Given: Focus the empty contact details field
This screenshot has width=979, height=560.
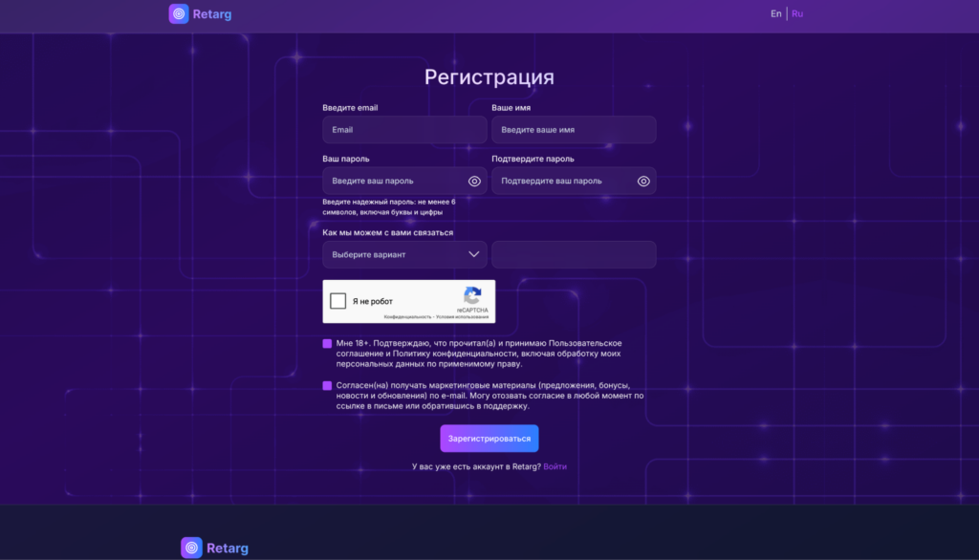Looking at the screenshot, I should tap(574, 255).
